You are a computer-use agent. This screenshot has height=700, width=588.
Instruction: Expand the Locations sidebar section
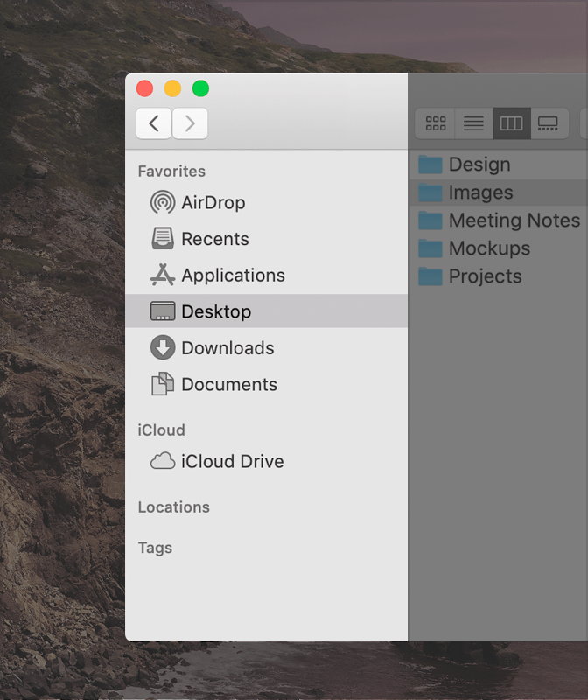click(x=173, y=507)
